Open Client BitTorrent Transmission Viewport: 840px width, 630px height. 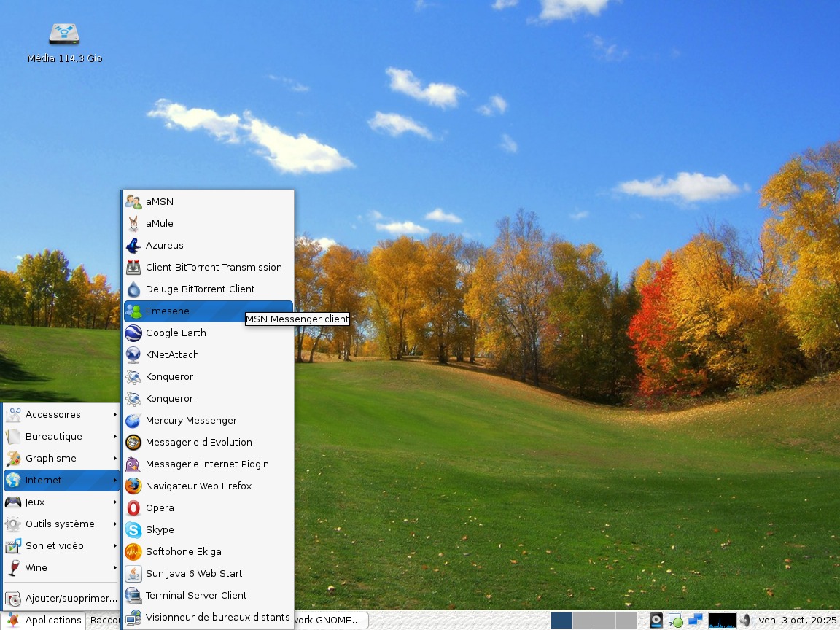click(x=209, y=268)
